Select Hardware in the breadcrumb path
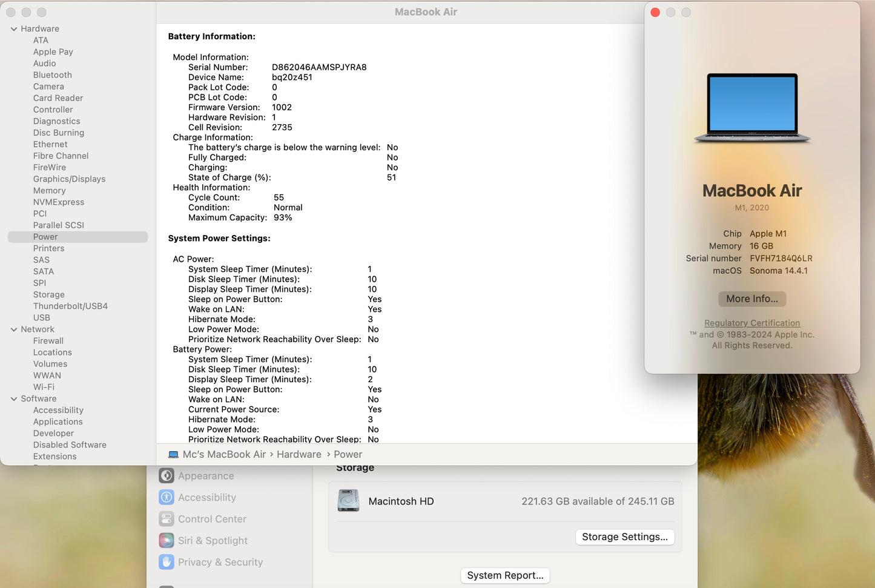The image size is (875, 588). coord(299,454)
